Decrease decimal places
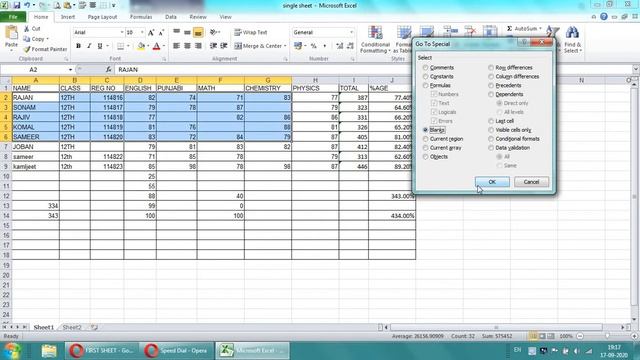Image resolution: width=640 pixels, height=360 pixels. [x=350, y=46]
